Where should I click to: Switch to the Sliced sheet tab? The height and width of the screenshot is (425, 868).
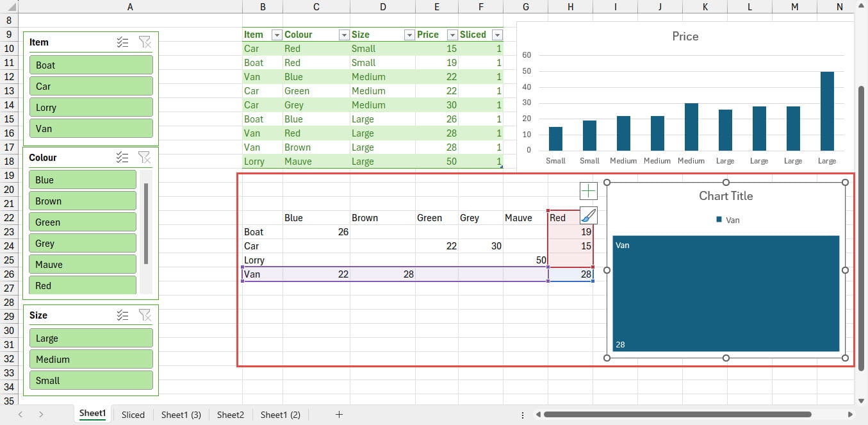133,415
